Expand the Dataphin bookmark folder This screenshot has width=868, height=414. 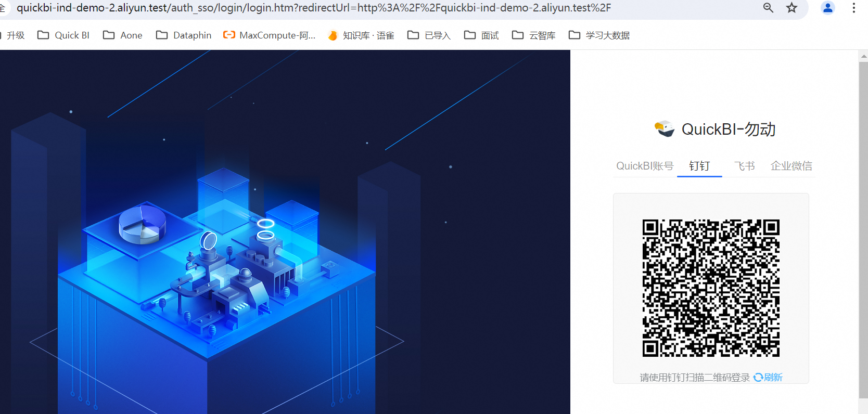point(184,35)
